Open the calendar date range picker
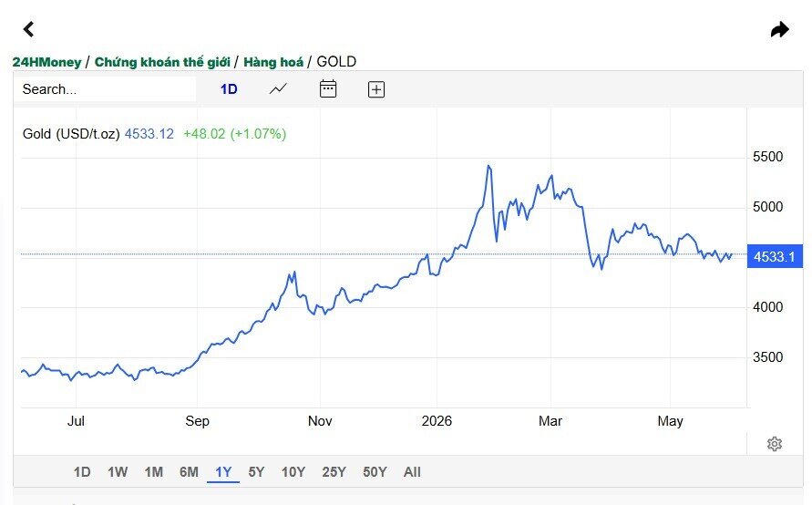The height and width of the screenshot is (505, 812). 328,89
